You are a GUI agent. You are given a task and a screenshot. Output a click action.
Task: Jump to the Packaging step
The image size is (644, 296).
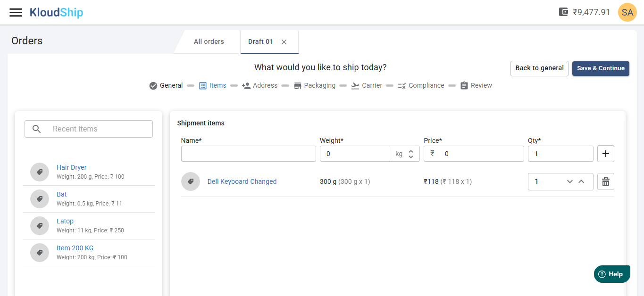pos(314,85)
